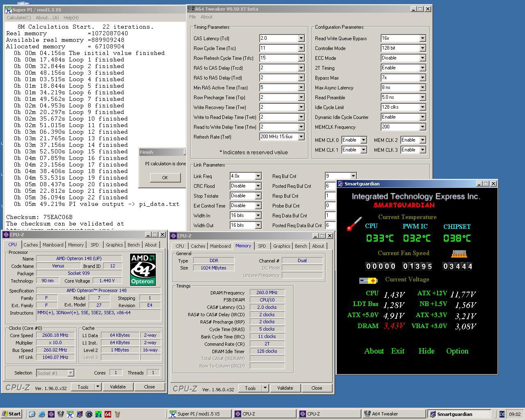Click the DRAM 3,43V reading in Smartguardian
Screen dimensions: 525x420
pos(394,326)
